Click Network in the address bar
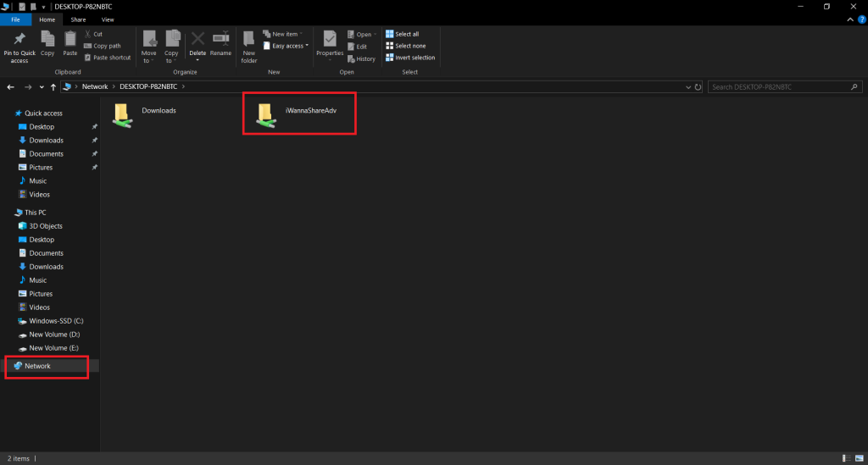This screenshot has height=465, width=868. (x=95, y=86)
